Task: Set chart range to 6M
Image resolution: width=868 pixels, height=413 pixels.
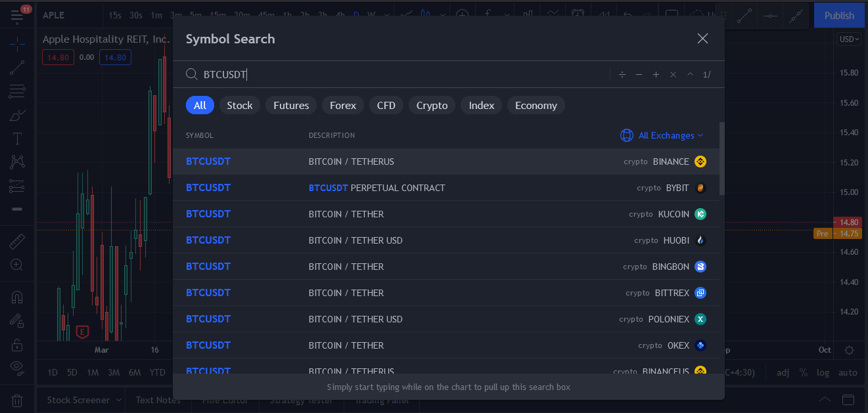Action: click(x=135, y=372)
